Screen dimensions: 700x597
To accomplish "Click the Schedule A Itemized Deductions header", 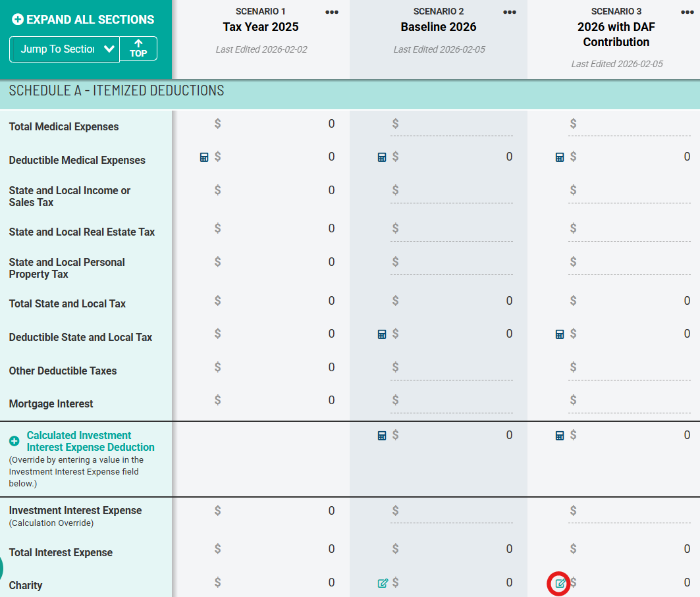I will point(117,91).
